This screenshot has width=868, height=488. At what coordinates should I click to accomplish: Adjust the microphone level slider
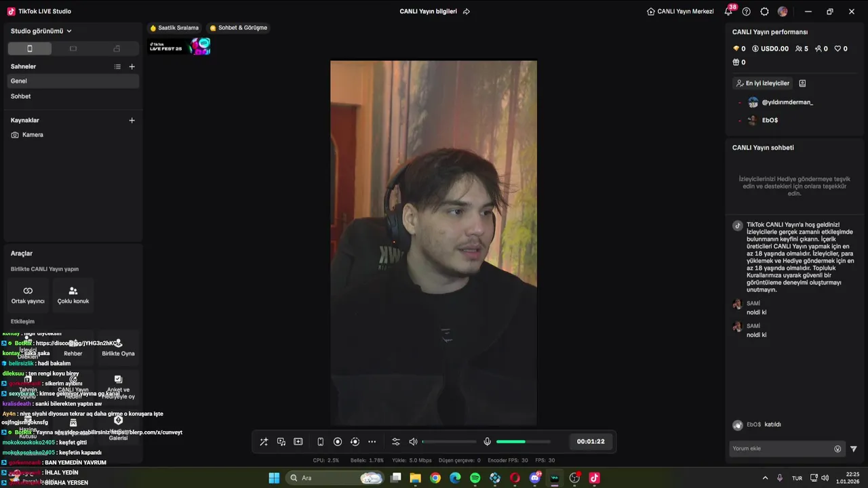click(x=524, y=442)
